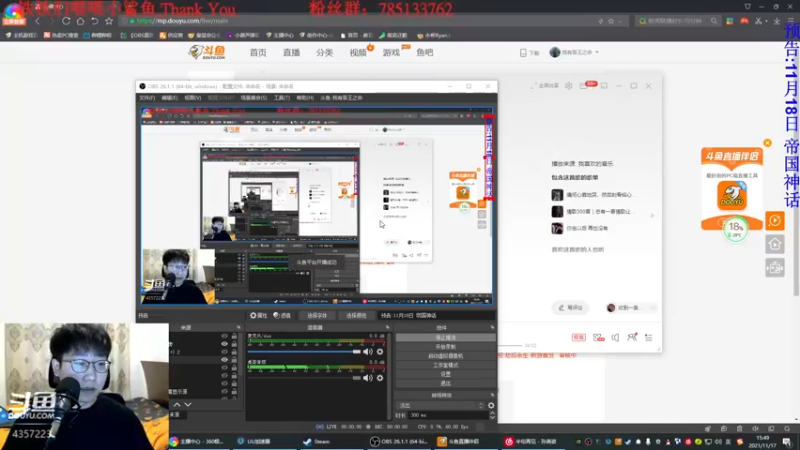Image resolution: width=800 pixels, height=450 pixels.
Task: Open 麦克风/Aux audio settings gear
Action: pos(380,352)
